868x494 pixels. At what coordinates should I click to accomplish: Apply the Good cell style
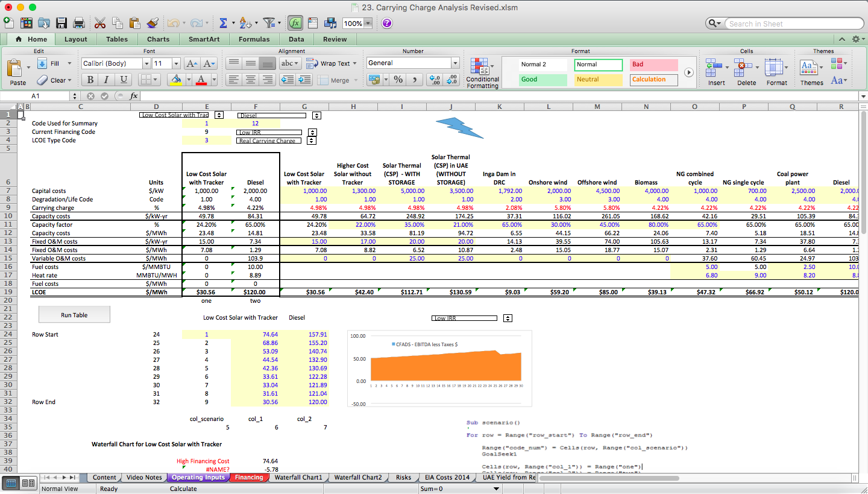543,79
